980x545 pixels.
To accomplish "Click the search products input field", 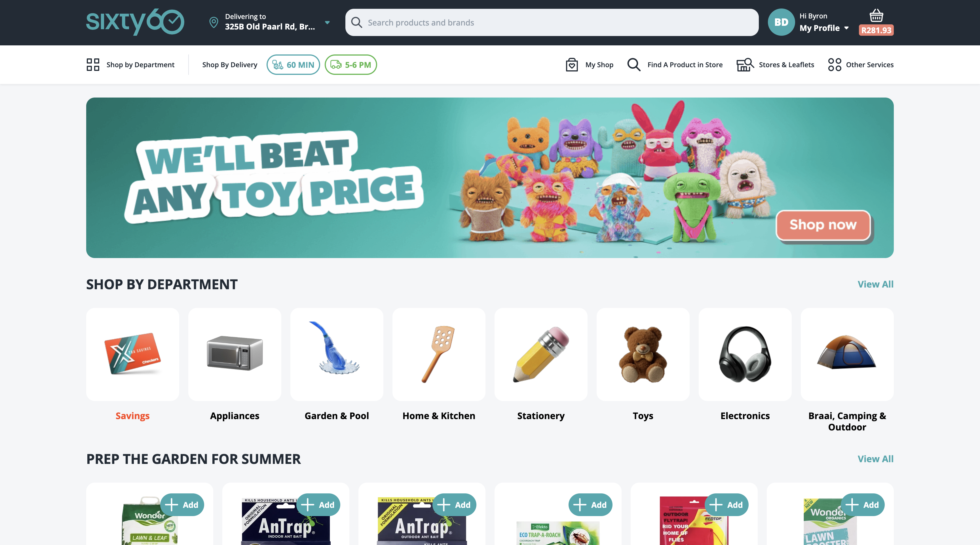I will (x=552, y=22).
